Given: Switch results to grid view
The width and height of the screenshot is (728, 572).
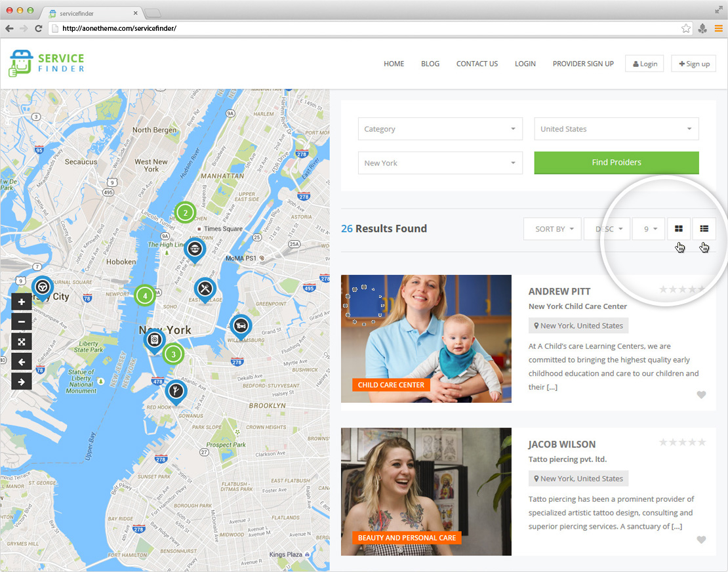Looking at the screenshot, I should coord(679,229).
